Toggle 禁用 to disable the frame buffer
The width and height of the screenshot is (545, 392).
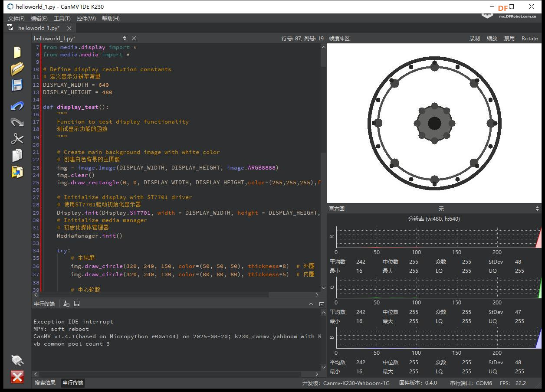pyautogui.click(x=509, y=38)
